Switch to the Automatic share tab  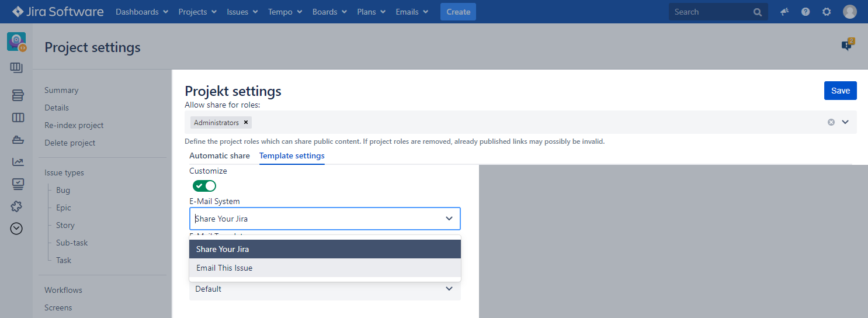pyautogui.click(x=219, y=156)
